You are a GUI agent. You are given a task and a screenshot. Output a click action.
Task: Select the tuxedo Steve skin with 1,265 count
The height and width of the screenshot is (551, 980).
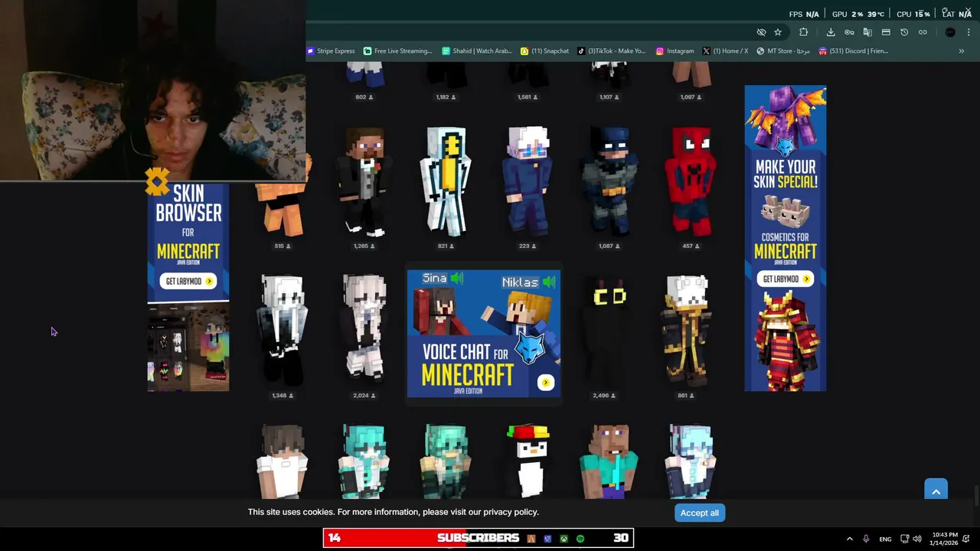point(364,182)
